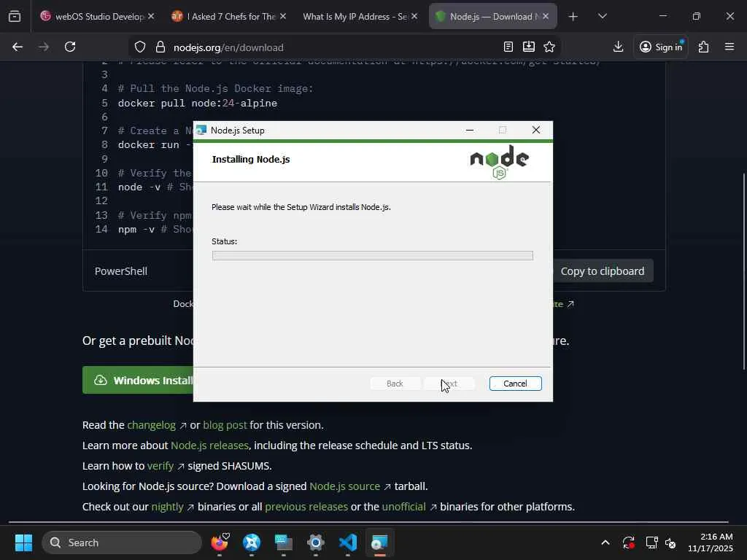The height and width of the screenshot is (560, 747).
Task: Open Firefox from the taskbar
Action: 220,542
